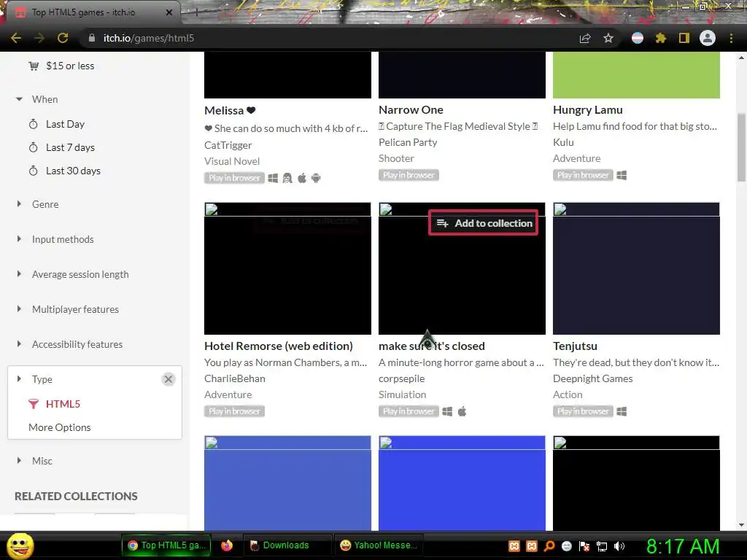Click the Tenjutsu game thumbnail
Viewport: 747px width, 560px height.
(x=636, y=268)
